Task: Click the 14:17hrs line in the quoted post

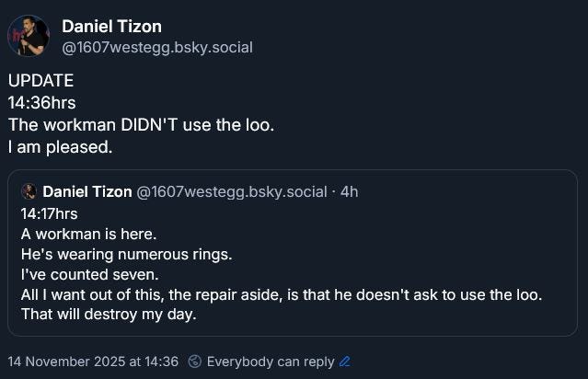Action: pyautogui.click(x=49, y=212)
